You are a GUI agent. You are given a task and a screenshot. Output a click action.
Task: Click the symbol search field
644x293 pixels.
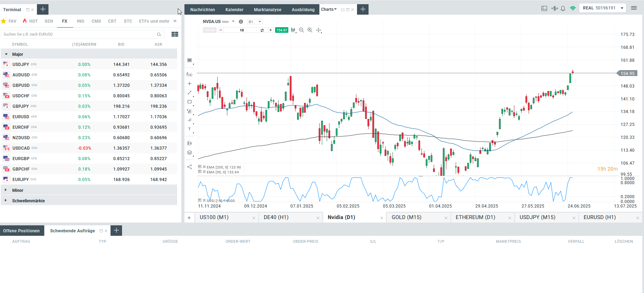pyautogui.click(x=78, y=34)
